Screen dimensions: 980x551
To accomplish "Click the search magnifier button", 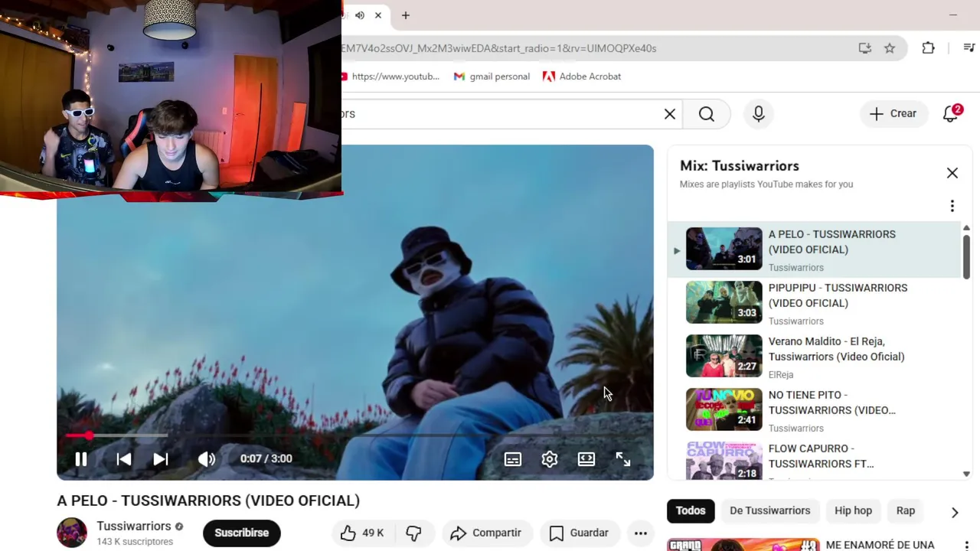I will click(x=707, y=114).
